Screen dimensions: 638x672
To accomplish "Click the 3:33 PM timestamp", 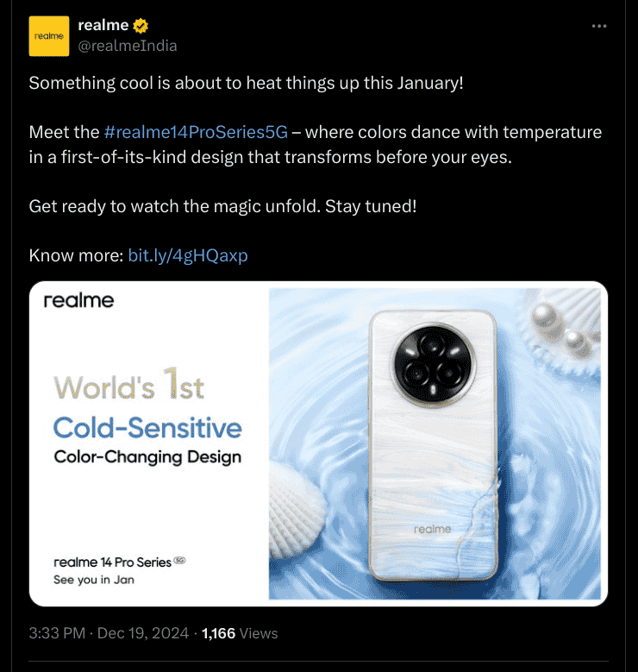I will 57,633.
